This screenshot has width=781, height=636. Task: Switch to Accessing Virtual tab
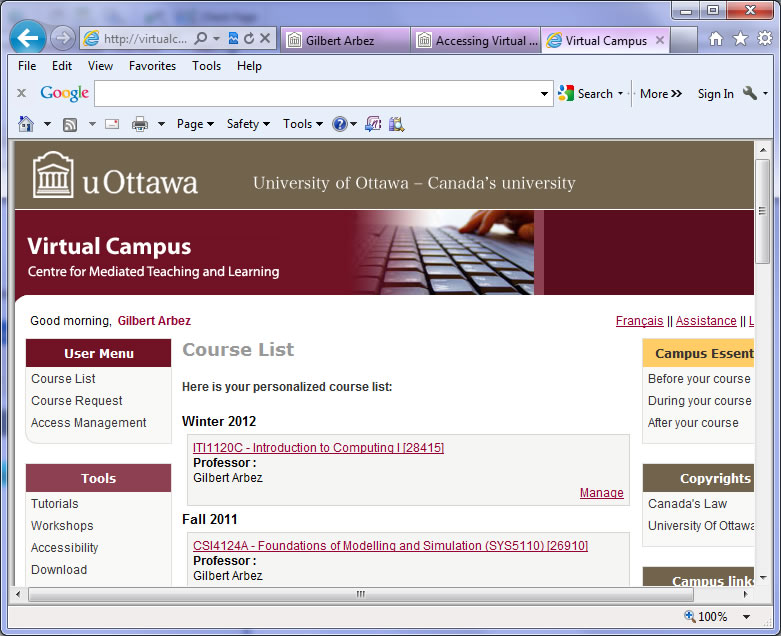tap(476, 40)
